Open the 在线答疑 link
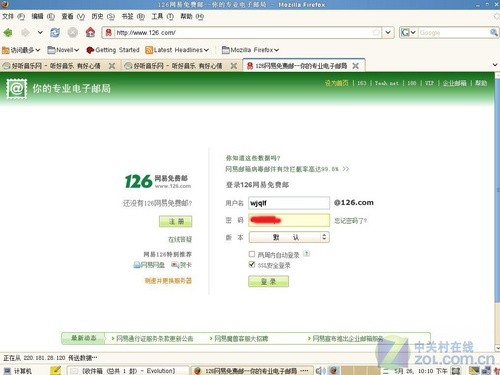The image size is (500, 375). [180, 239]
